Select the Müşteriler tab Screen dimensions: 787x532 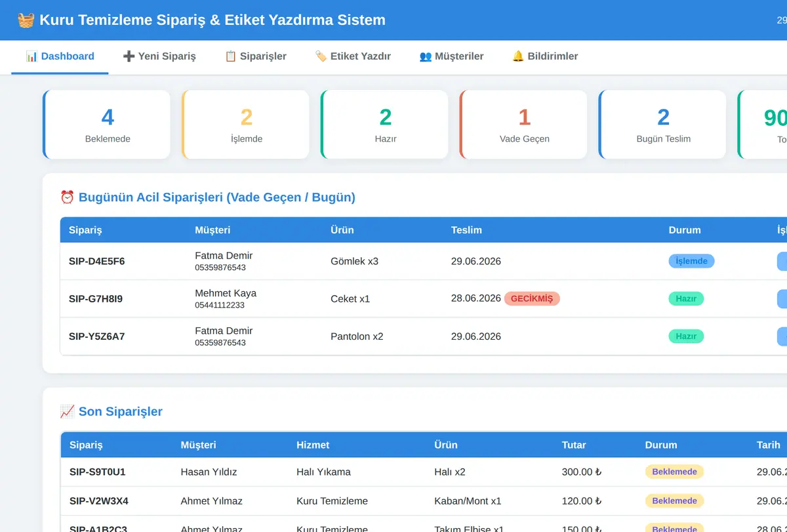coord(452,56)
